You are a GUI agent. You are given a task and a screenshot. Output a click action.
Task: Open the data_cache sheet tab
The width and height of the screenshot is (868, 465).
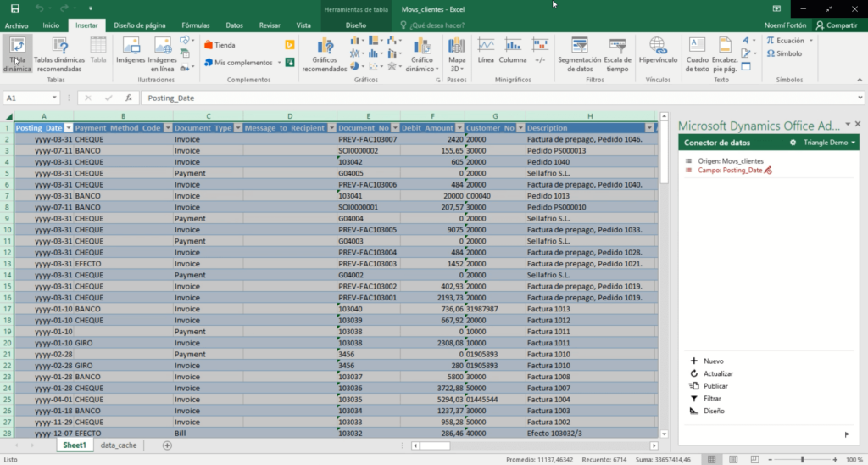click(119, 445)
